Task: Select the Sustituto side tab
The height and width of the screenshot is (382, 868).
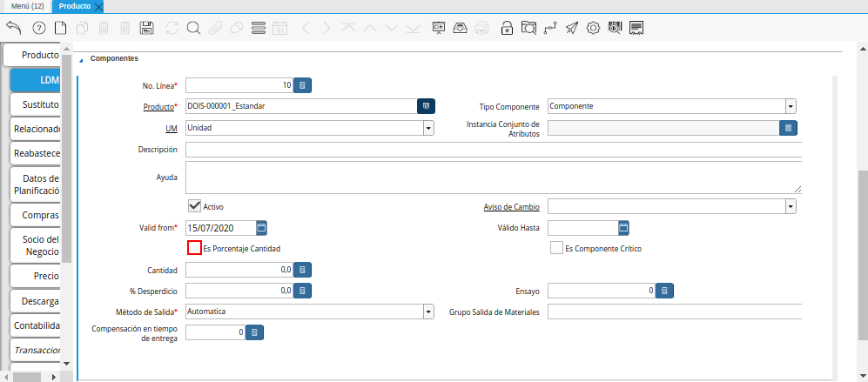Action: (x=37, y=104)
